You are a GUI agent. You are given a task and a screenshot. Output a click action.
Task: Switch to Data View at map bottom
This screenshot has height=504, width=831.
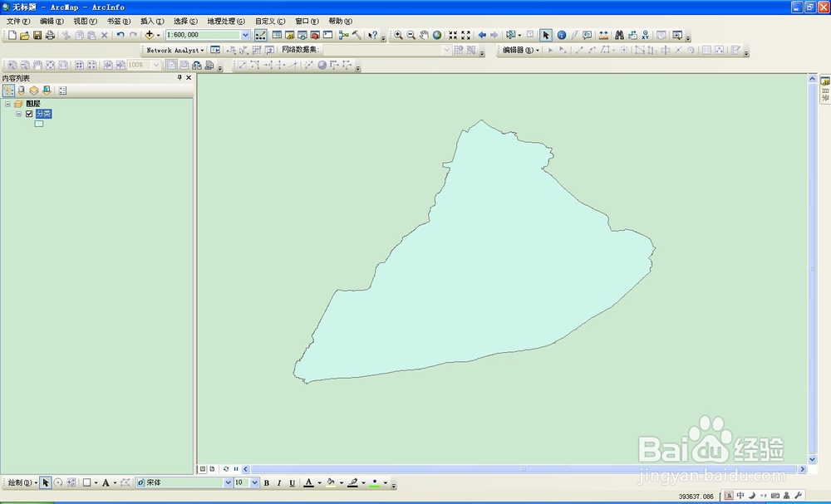(203, 469)
